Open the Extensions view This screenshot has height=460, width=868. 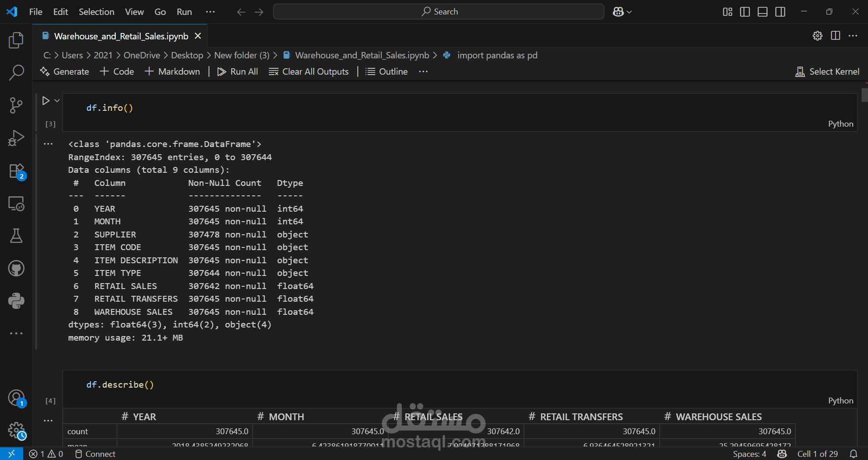pos(16,171)
